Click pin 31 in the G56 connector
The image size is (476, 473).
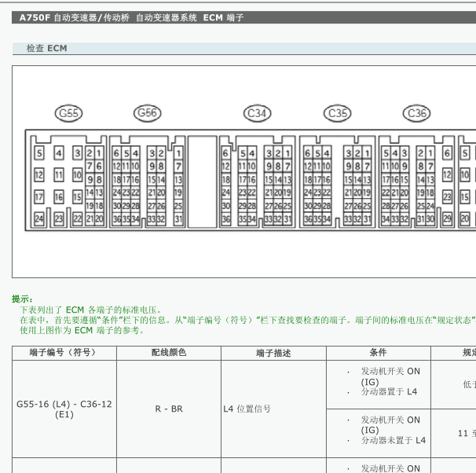(x=178, y=219)
